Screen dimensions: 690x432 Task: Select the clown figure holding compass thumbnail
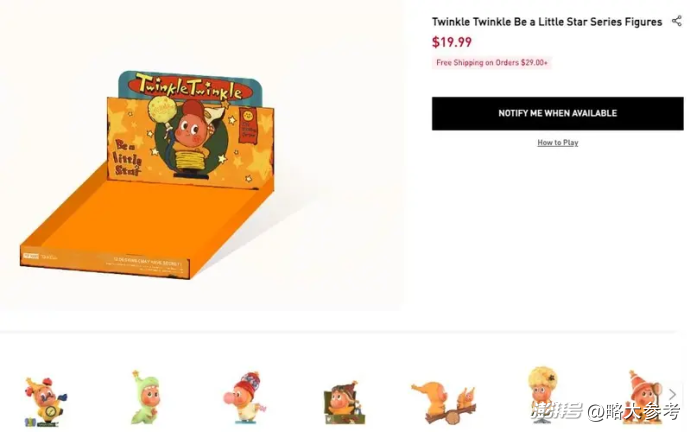click(x=44, y=402)
